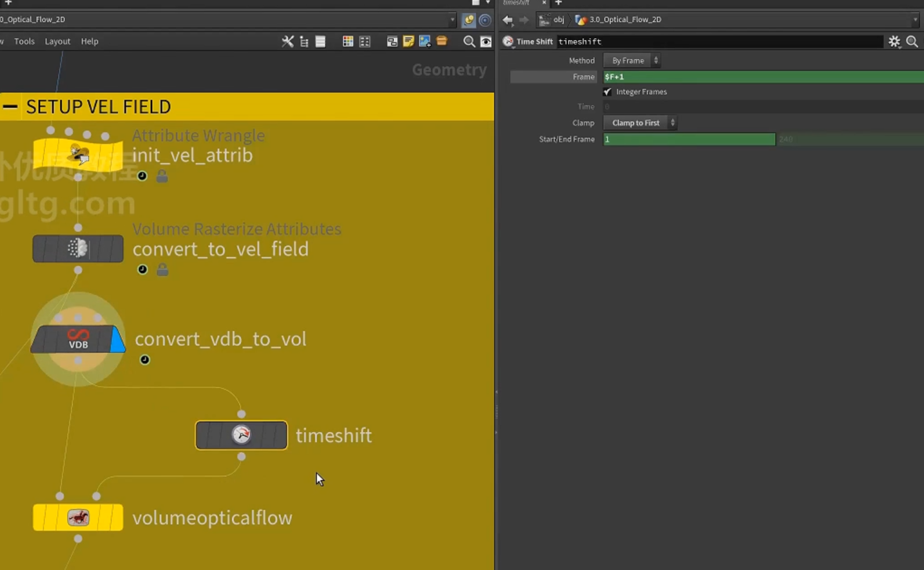
Task: Open the parameter gear settings icon
Action: tap(894, 42)
